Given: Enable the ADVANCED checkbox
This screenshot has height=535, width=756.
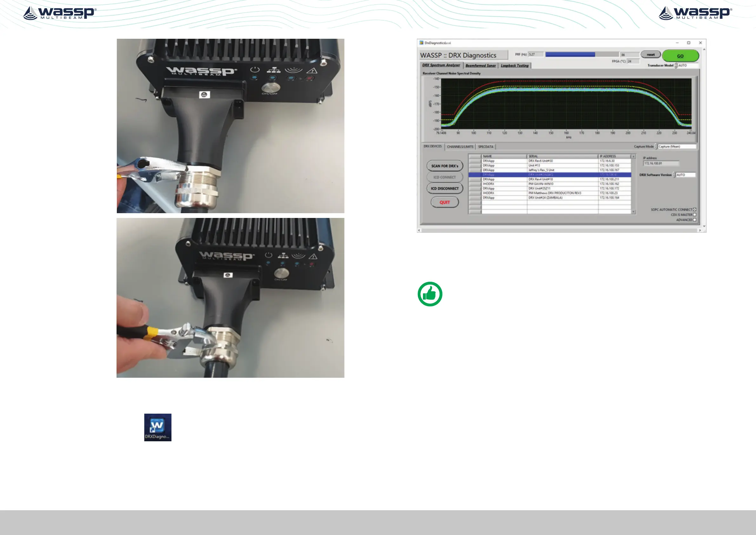Looking at the screenshot, I should pyautogui.click(x=694, y=220).
